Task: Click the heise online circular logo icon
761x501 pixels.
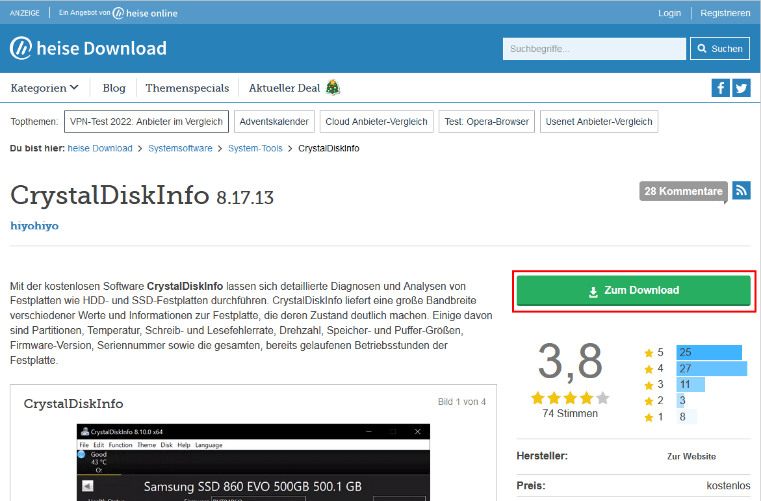Action: pyautogui.click(x=118, y=14)
